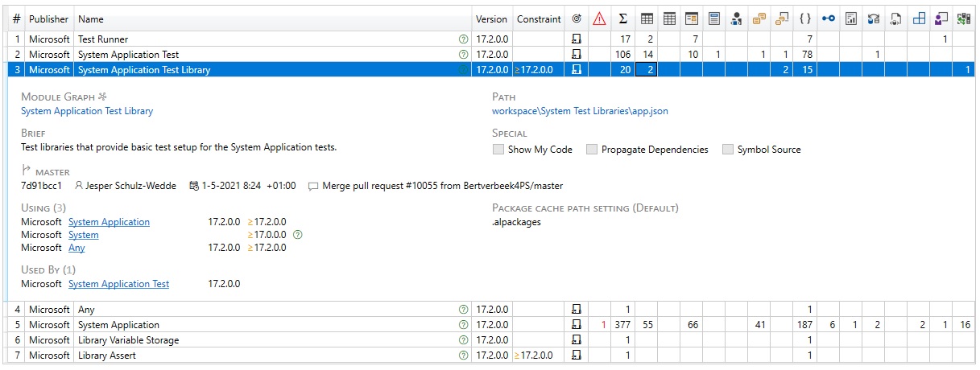Click the orange bubbles with arrow header icon
The image size is (980, 370).
[782, 19]
